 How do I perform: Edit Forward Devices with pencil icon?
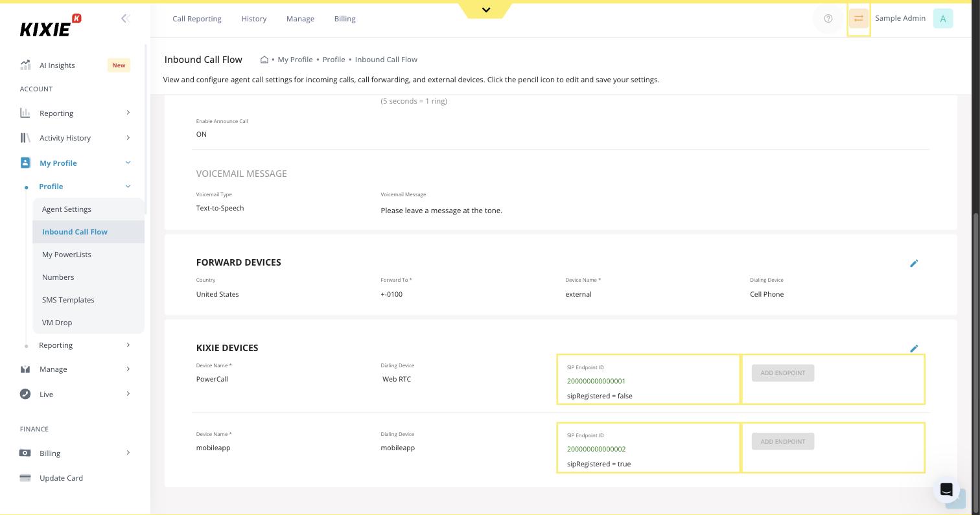coord(914,263)
